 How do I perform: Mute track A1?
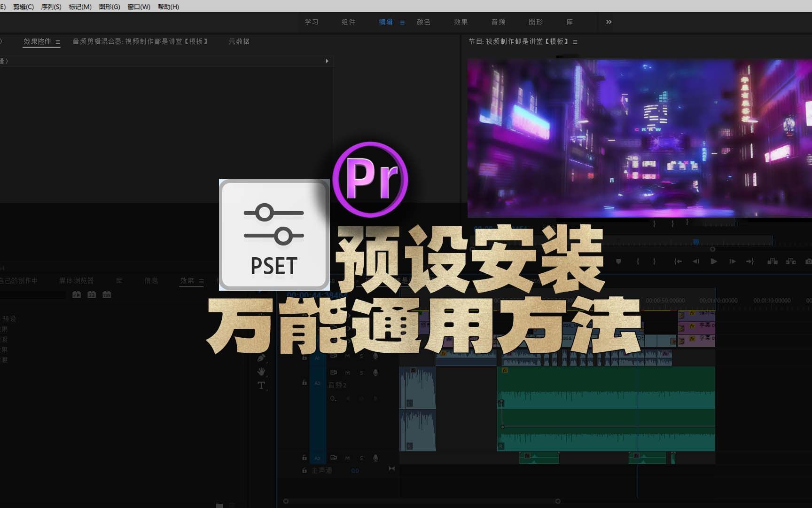tap(348, 357)
